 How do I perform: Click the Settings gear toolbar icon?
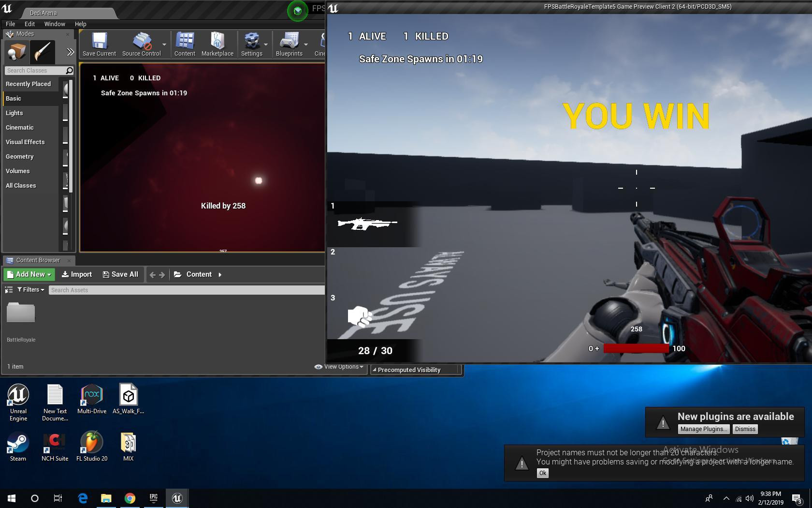tap(251, 44)
